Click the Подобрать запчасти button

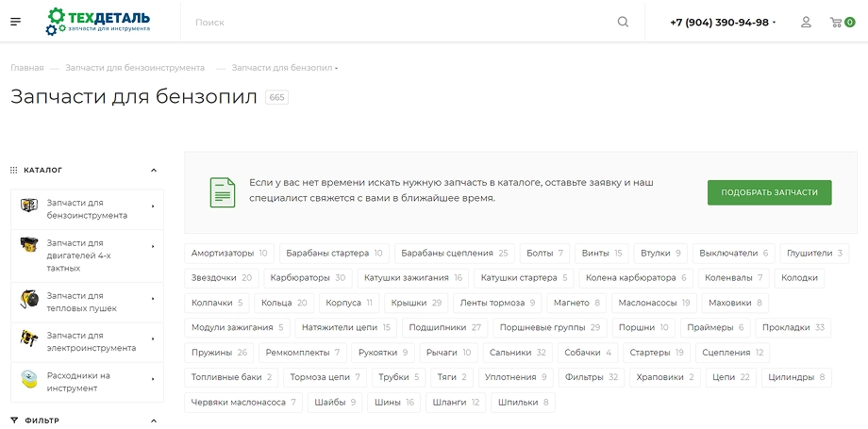[770, 192]
